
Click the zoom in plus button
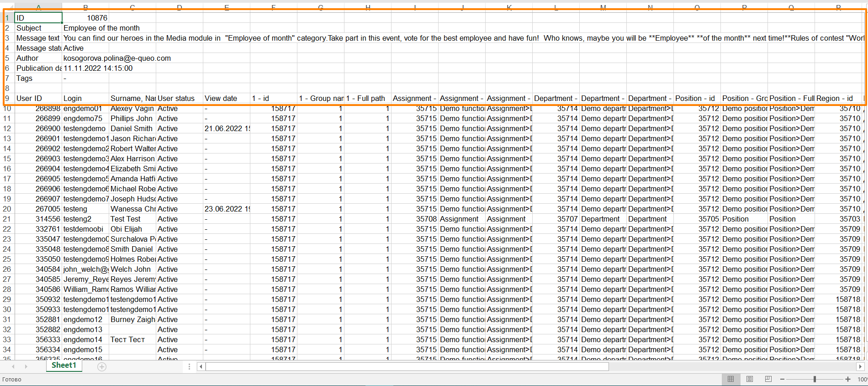click(848, 379)
